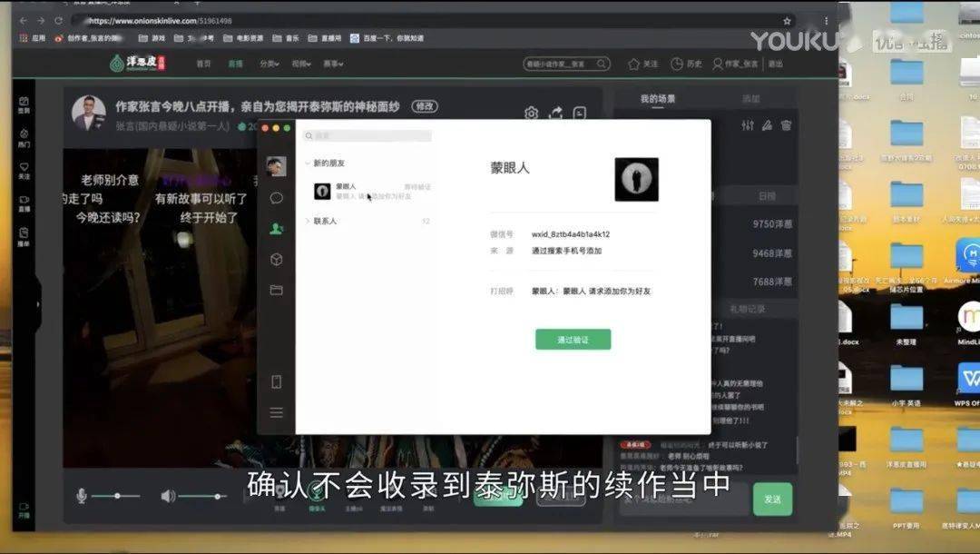The image size is (980, 554).
Task: Click the 关注 heart icon in left sidebar
Action: point(24,171)
